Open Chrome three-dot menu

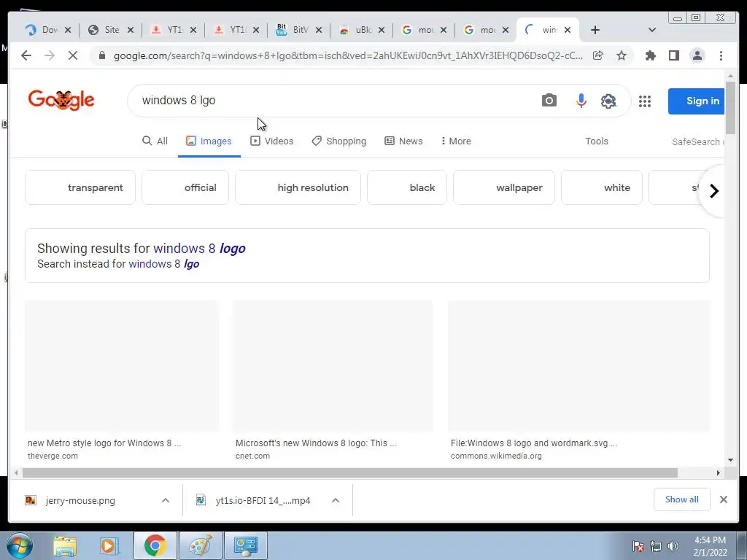721,55
